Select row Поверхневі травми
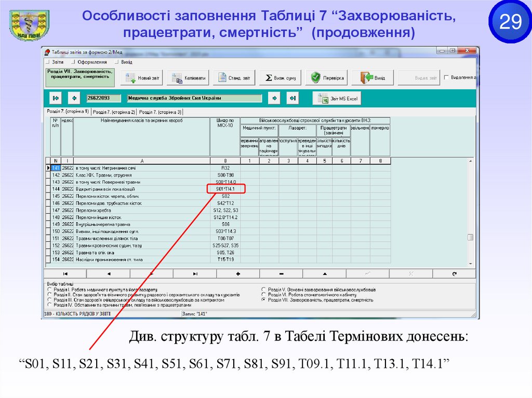 pos(218,182)
